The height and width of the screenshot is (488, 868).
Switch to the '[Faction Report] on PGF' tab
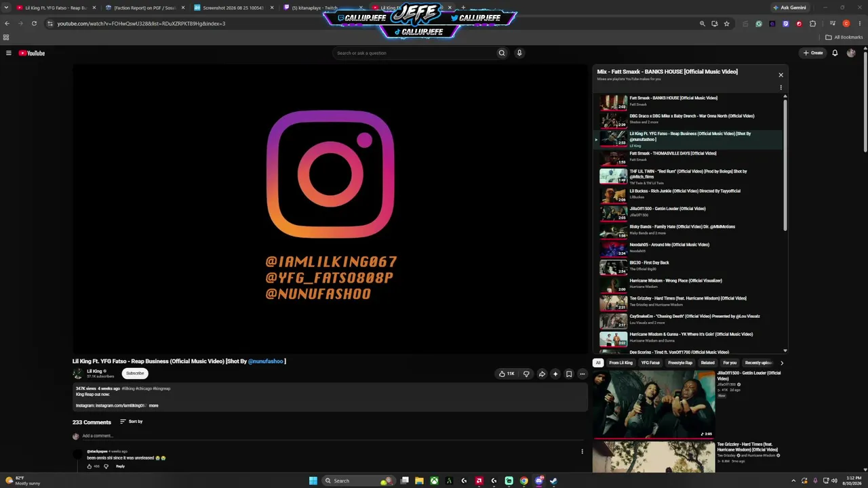coord(144,7)
